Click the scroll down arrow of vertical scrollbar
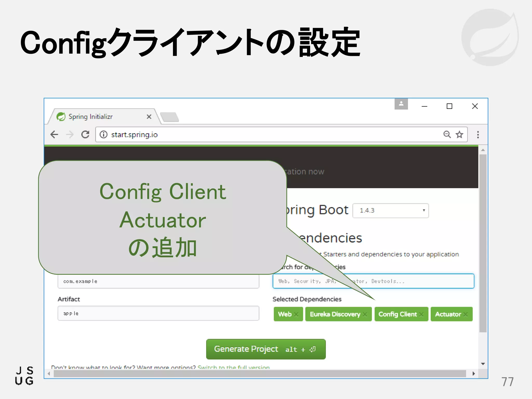The width and height of the screenshot is (532, 399). pos(483,364)
